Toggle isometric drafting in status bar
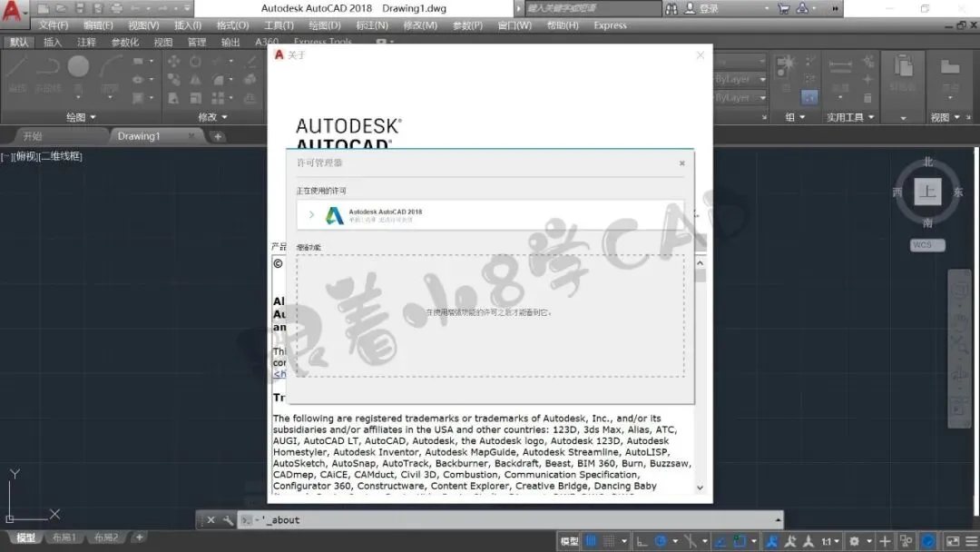This screenshot has width=980, height=552. [x=690, y=541]
